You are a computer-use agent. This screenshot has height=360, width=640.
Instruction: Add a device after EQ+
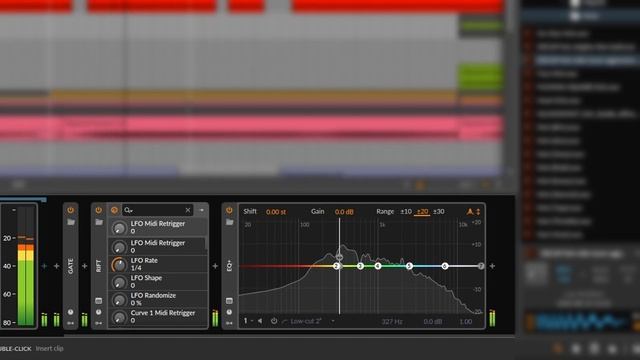[492, 266]
